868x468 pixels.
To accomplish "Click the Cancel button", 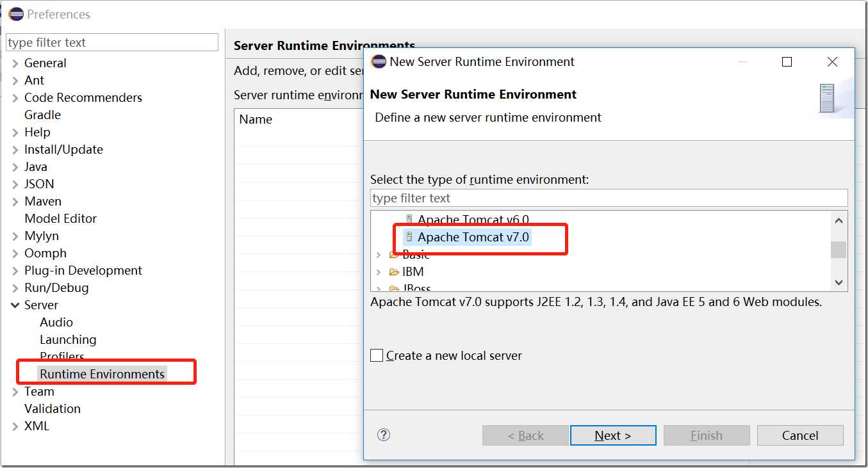I will click(800, 435).
